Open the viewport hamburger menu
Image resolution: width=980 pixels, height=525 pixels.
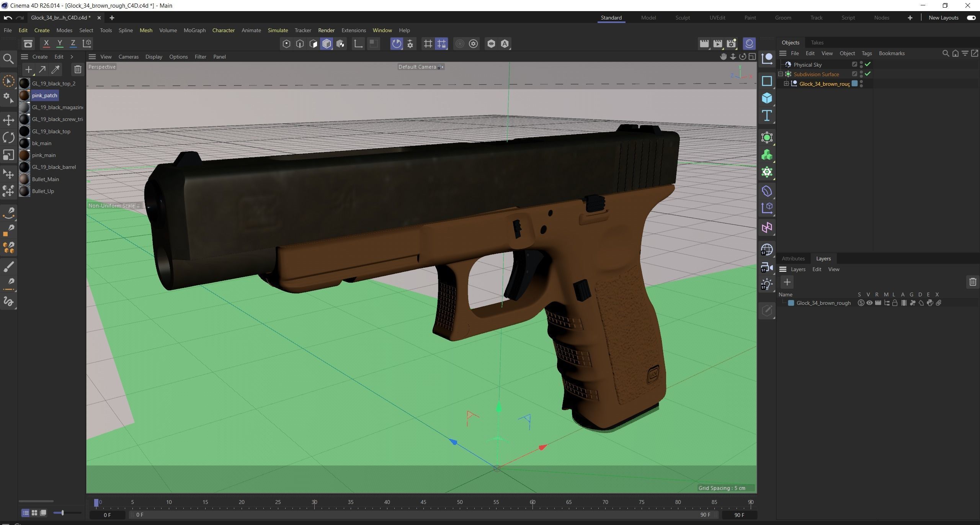click(92, 57)
